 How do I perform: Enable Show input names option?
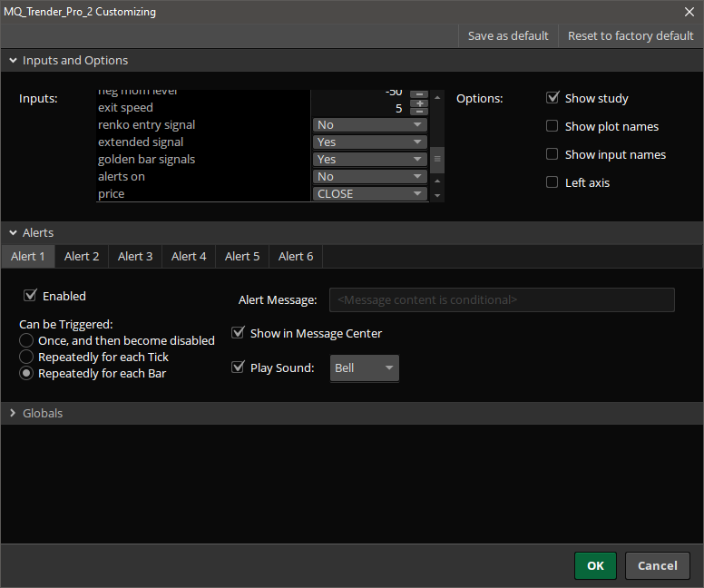pos(552,154)
